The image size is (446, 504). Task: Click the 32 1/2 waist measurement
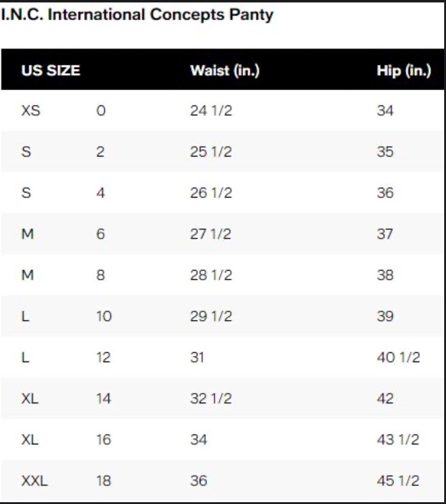click(x=211, y=399)
